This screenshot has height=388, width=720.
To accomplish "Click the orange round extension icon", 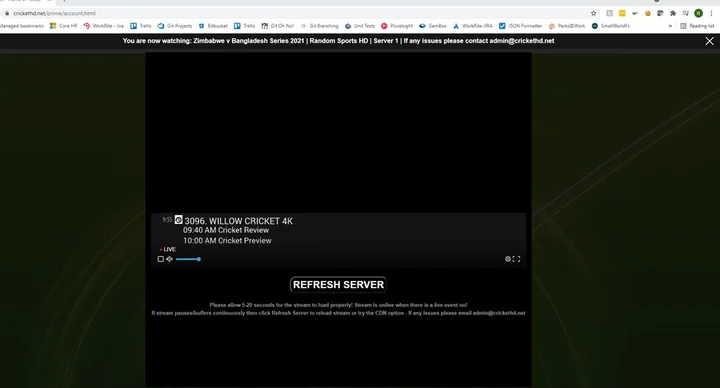I will tap(647, 13).
